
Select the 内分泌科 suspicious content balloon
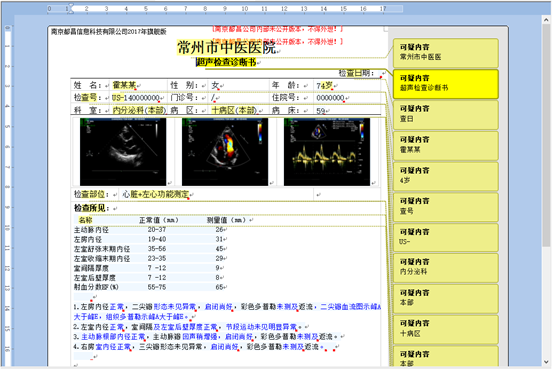446,268
